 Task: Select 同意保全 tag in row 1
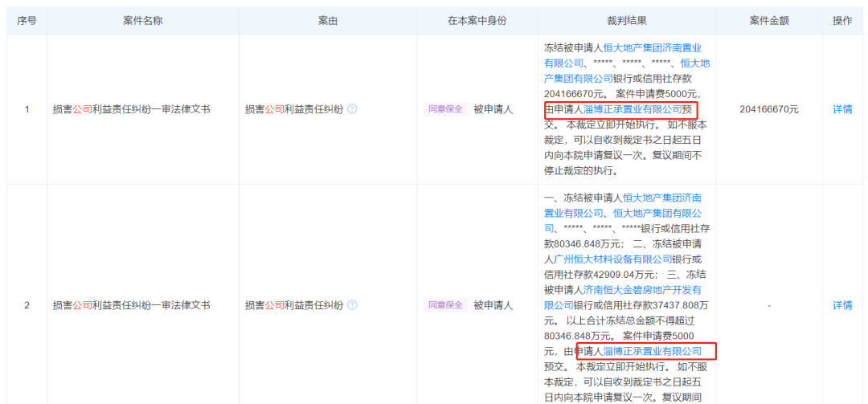[x=445, y=109]
